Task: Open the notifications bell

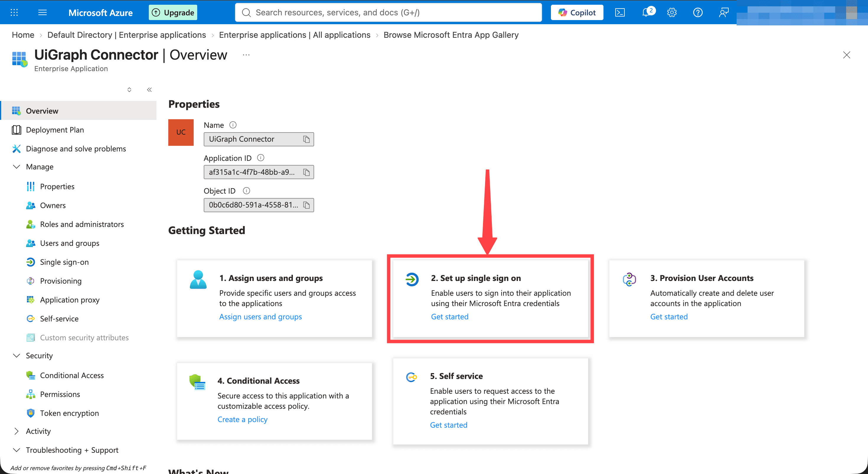Action: click(646, 12)
